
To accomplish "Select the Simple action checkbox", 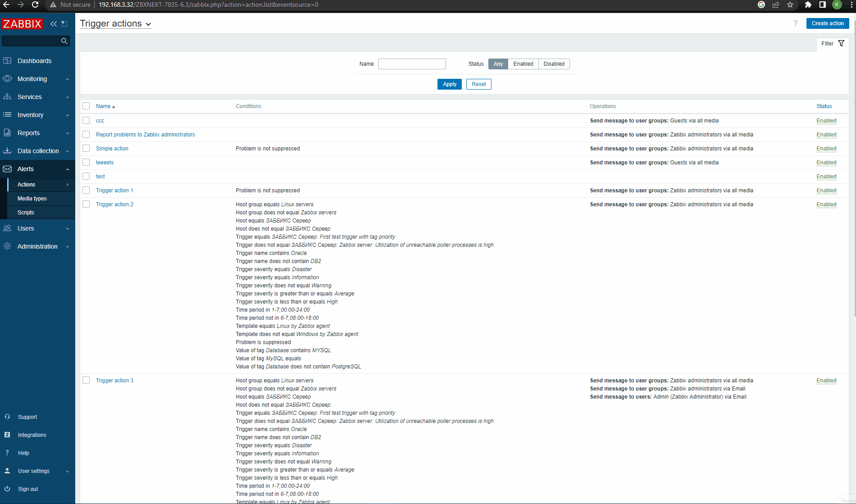I will point(86,149).
